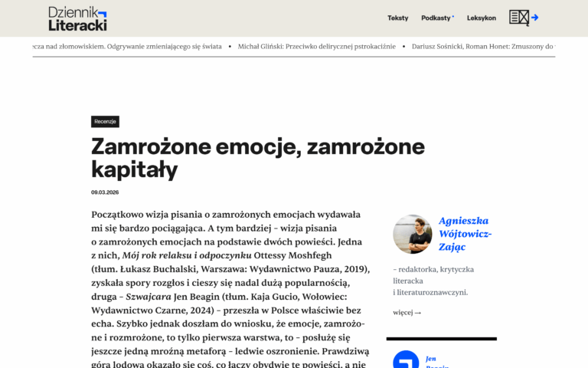Open the Teksty menu item
This screenshot has height=368, width=588.
[x=397, y=18]
